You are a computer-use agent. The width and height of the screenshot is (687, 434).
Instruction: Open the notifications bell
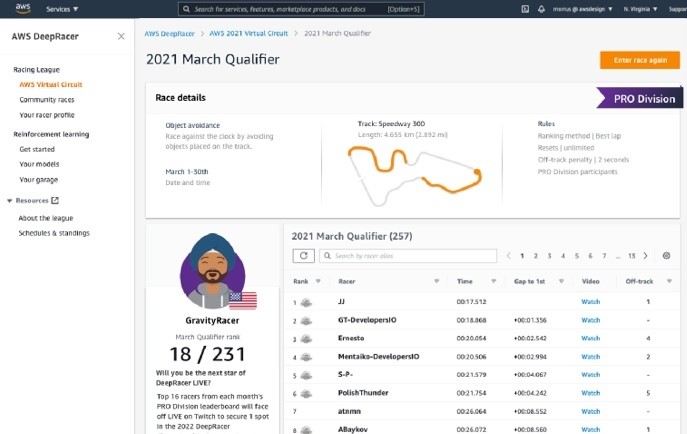click(542, 9)
